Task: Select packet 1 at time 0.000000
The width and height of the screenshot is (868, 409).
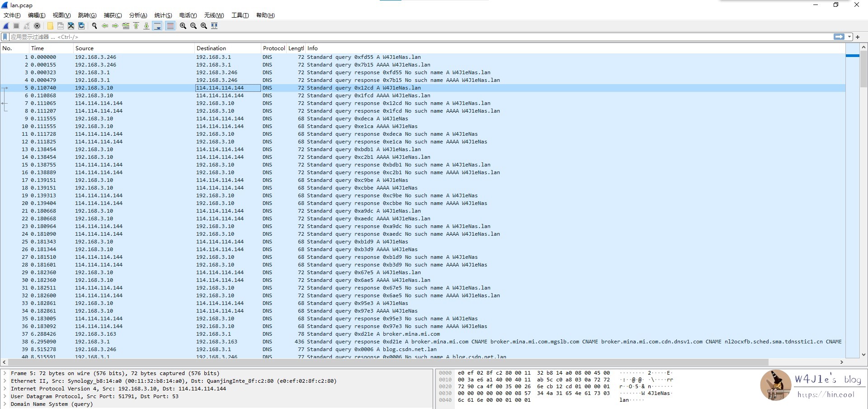Action: tap(423, 57)
